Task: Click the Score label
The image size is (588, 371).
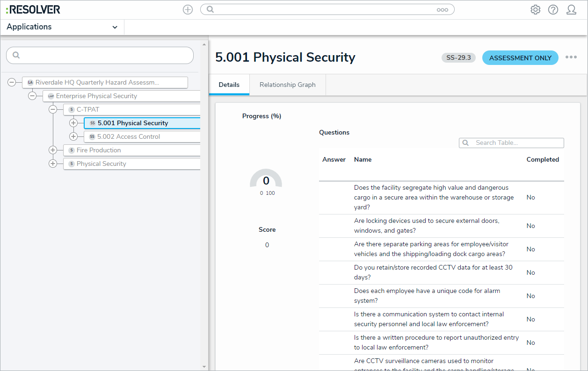Action: click(267, 229)
